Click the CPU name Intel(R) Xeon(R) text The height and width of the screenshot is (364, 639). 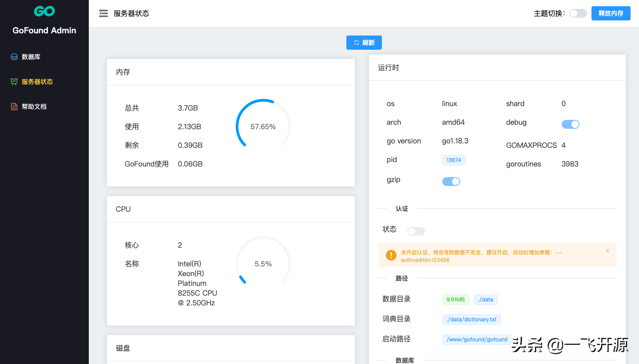[198, 283]
